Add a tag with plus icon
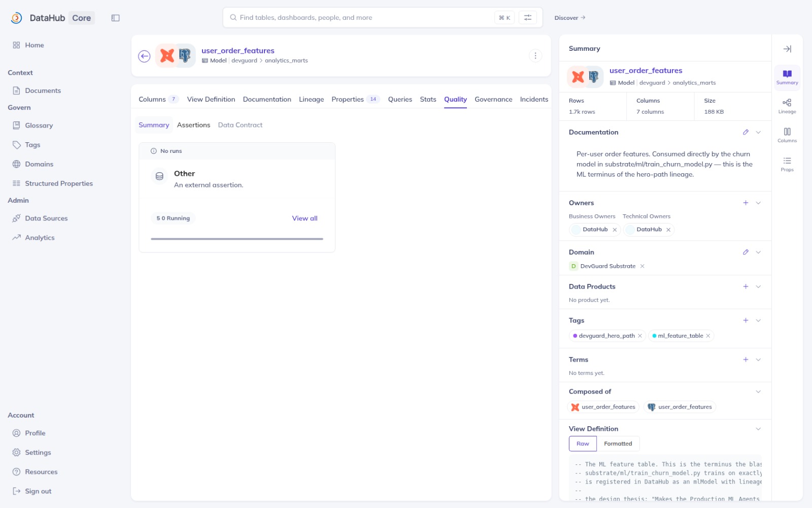 [x=746, y=321]
